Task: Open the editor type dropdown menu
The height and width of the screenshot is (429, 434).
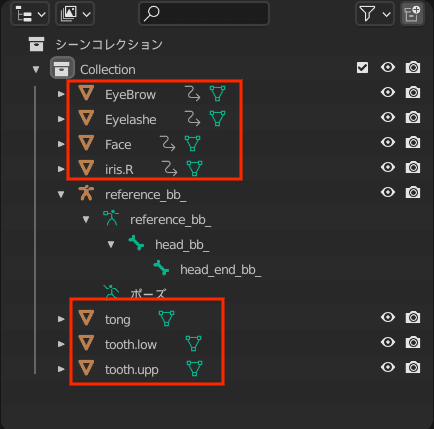Action: 30,14
